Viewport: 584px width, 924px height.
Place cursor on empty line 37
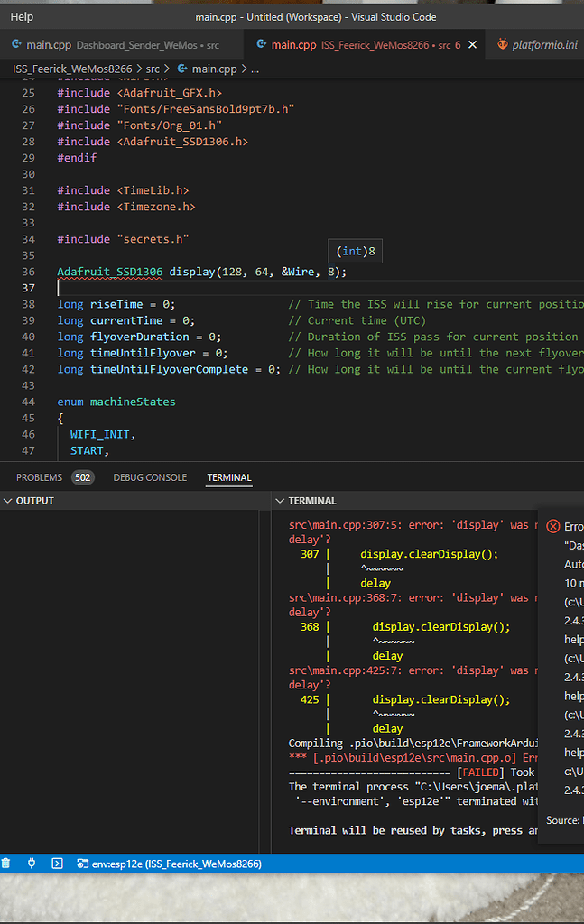(x=319, y=288)
